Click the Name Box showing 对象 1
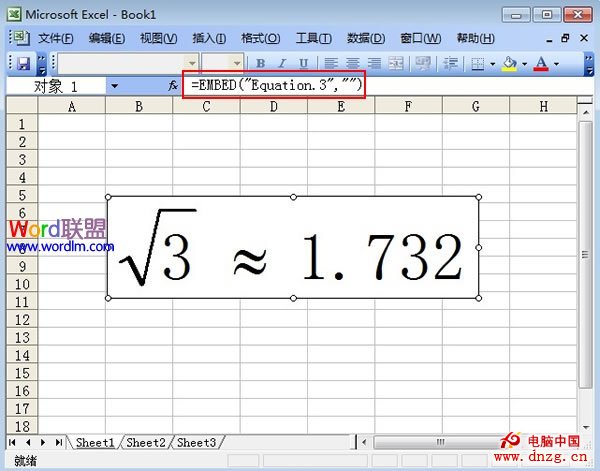 [x=56, y=86]
